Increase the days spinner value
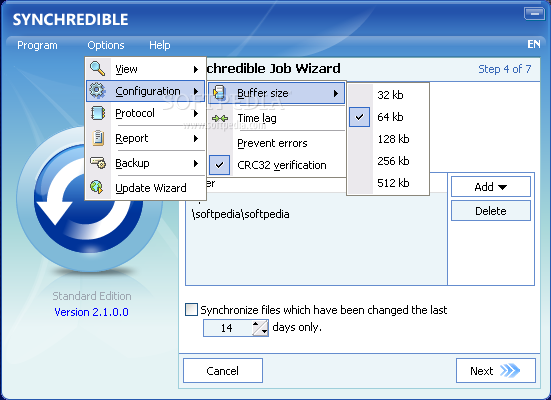The width and height of the screenshot is (551, 400). coord(256,324)
